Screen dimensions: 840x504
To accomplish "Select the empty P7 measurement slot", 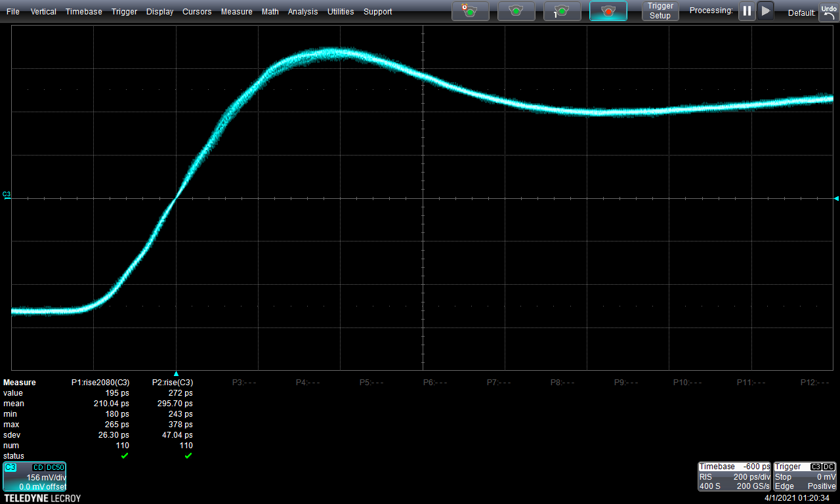I will point(499,383).
